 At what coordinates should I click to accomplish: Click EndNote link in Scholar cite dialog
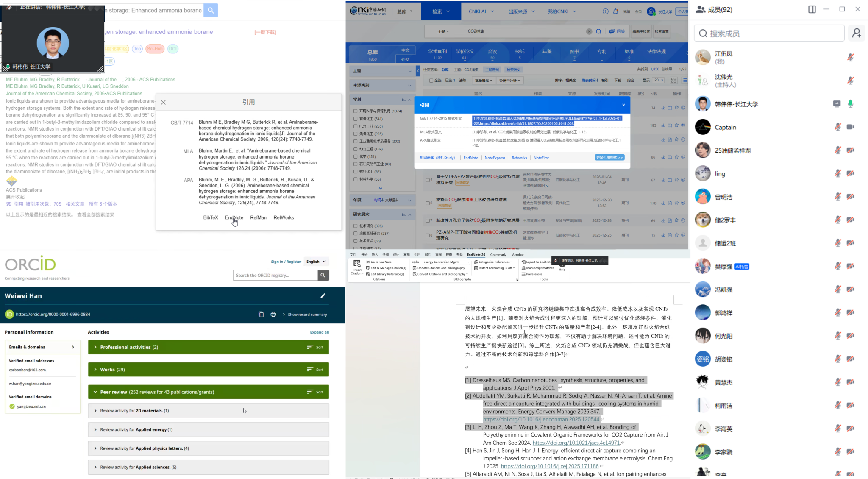click(234, 217)
